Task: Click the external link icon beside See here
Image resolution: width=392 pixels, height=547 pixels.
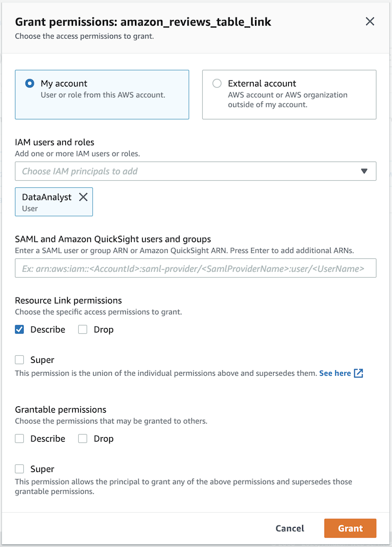Action: click(x=358, y=373)
